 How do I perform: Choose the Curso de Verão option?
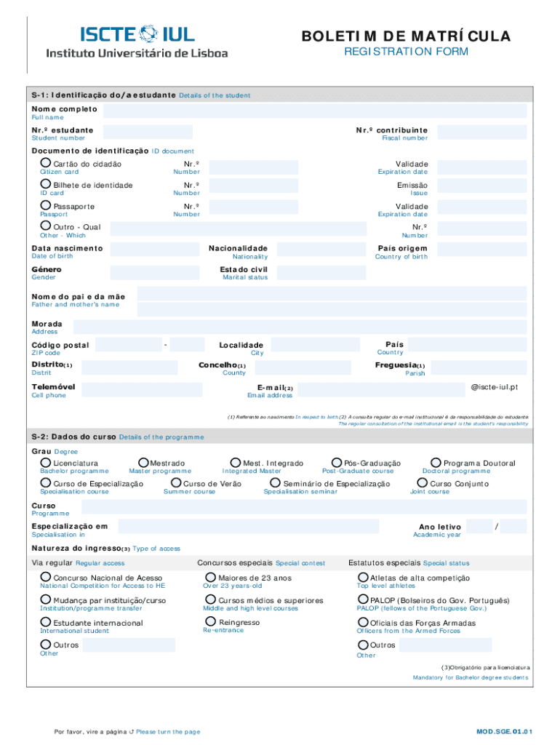click(176, 483)
